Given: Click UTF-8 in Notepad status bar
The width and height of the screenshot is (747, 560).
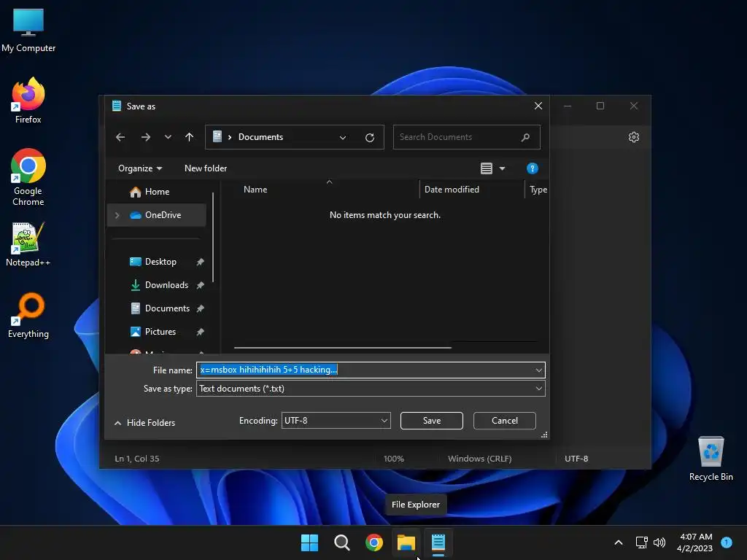Looking at the screenshot, I should tap(576, 459).
